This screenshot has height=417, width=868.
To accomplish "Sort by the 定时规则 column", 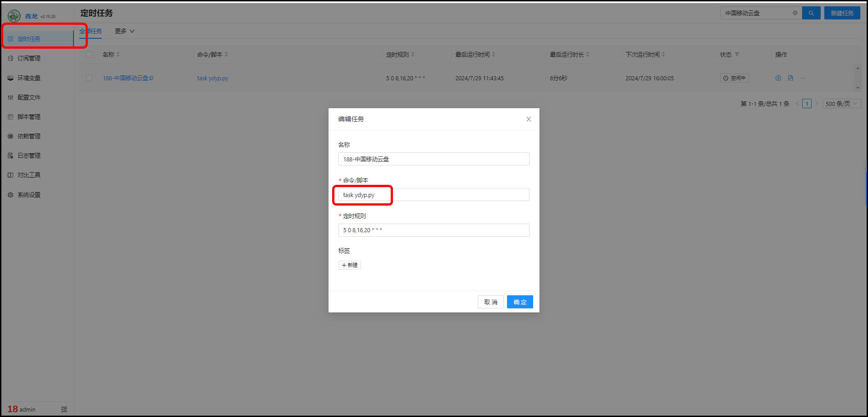I will coord(413,55).
